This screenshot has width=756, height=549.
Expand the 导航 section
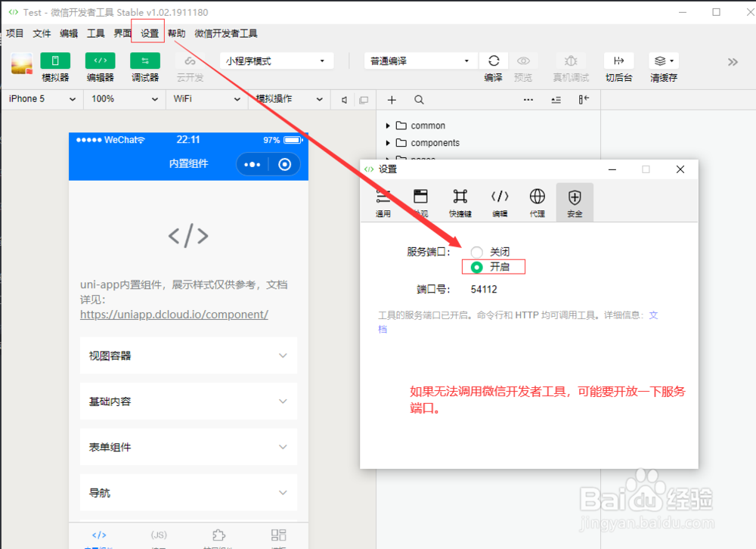click(188, 492)
